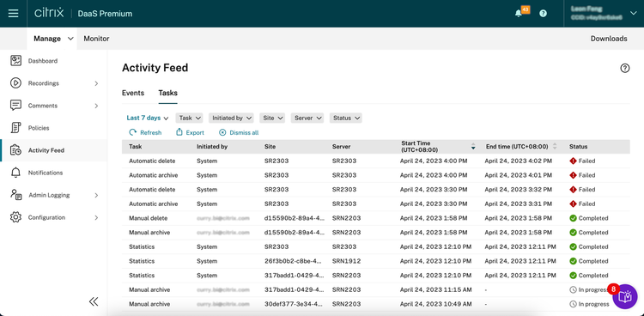Click Completed check icon for Manual delete row

[573, 218]
